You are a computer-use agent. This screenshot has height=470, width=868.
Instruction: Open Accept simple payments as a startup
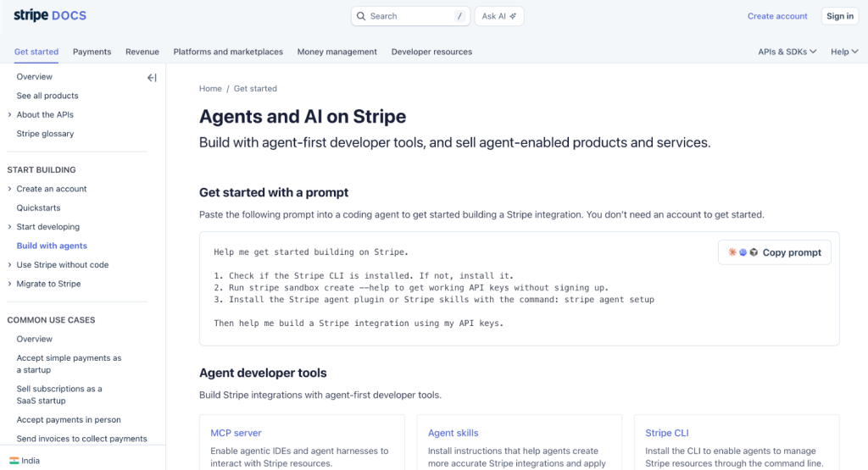point(69,364)
